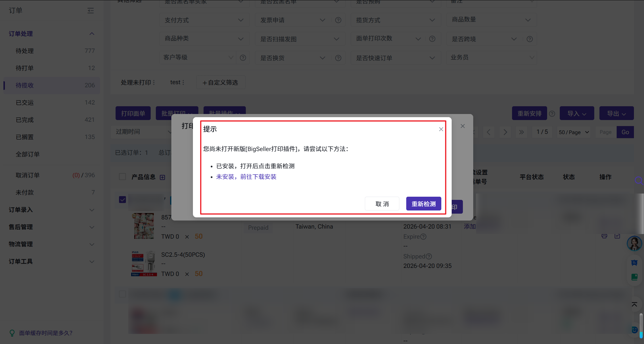Click help icon beside 是否跨境
This screenshot has height=344, width=644.
click(x=530, y=39)
